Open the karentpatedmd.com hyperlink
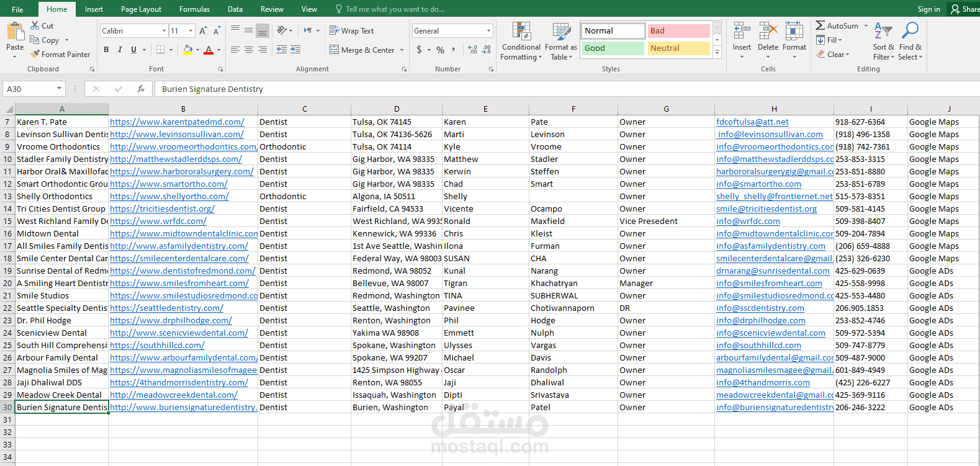The image size is (980, 466). pyautogui.click(x=177, y=122)
